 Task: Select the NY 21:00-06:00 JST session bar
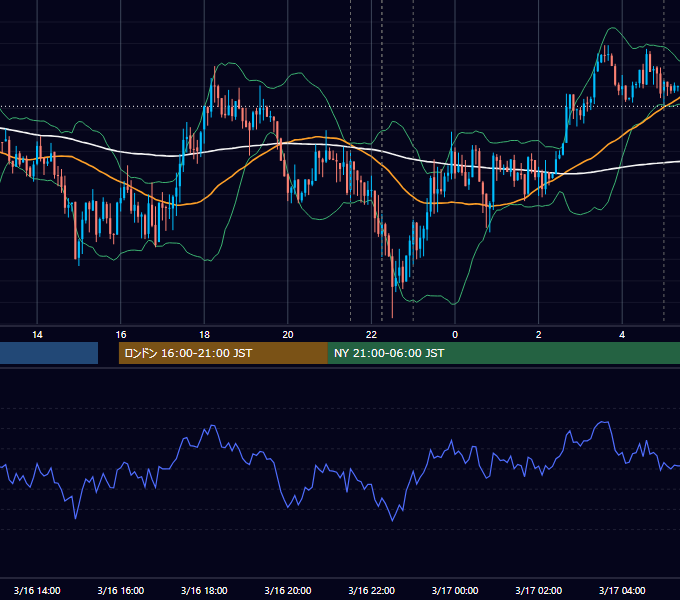coord(504,353)
